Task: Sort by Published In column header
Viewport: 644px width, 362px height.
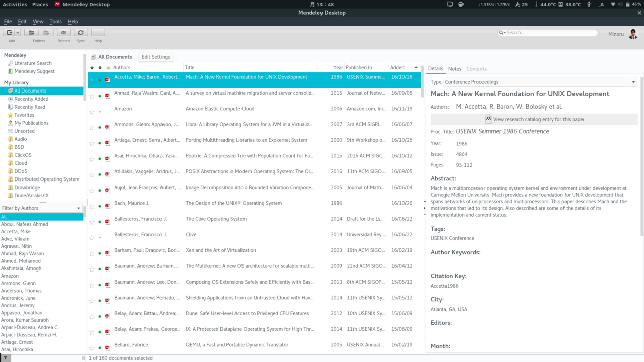Action: (x=366, y=67)
